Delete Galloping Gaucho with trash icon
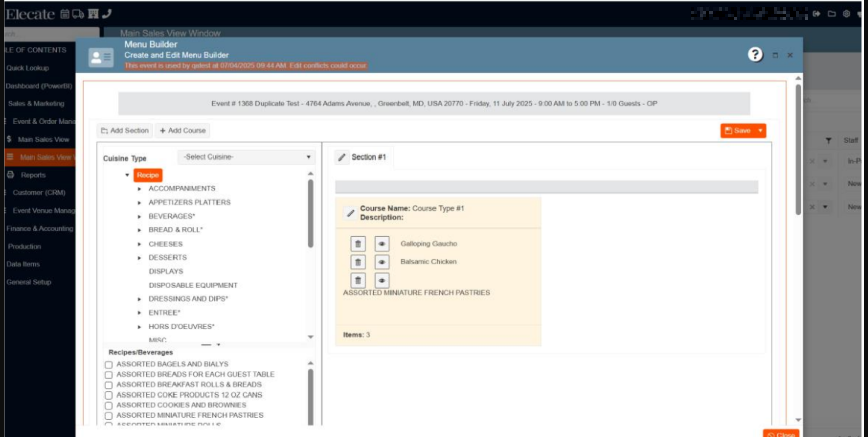 358,244
